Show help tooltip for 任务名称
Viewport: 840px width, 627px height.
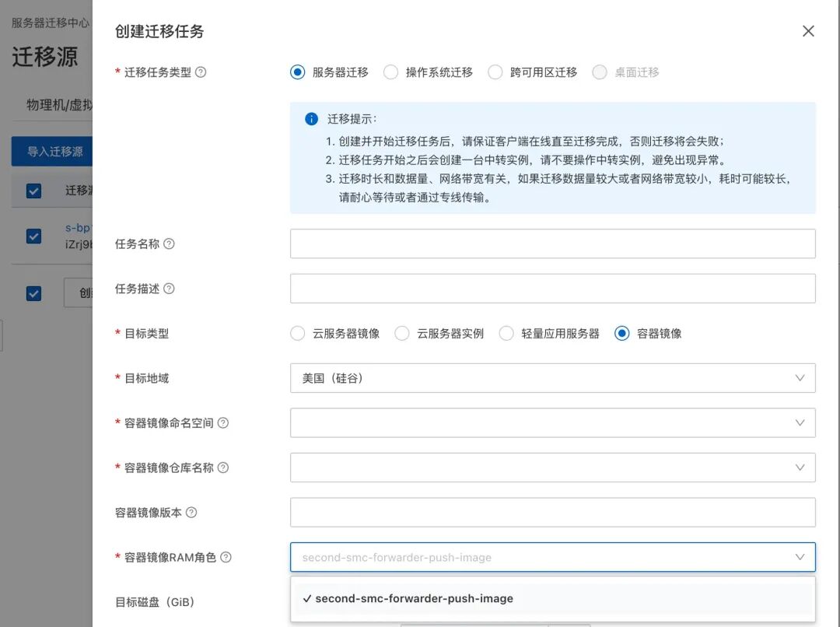[169, 243]
